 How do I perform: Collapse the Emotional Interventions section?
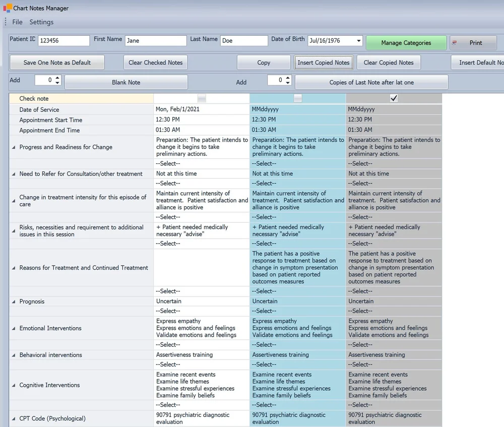[13, 328]
